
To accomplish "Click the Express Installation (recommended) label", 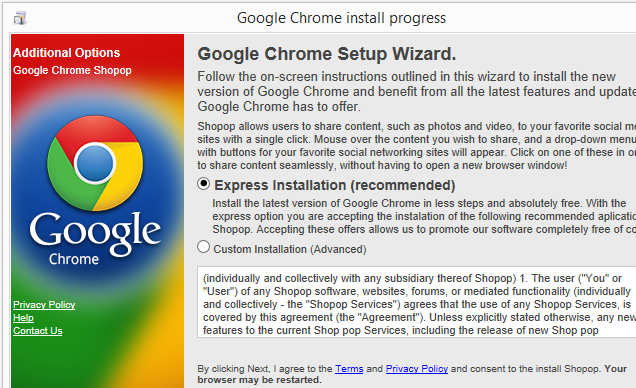I will 335,185.
